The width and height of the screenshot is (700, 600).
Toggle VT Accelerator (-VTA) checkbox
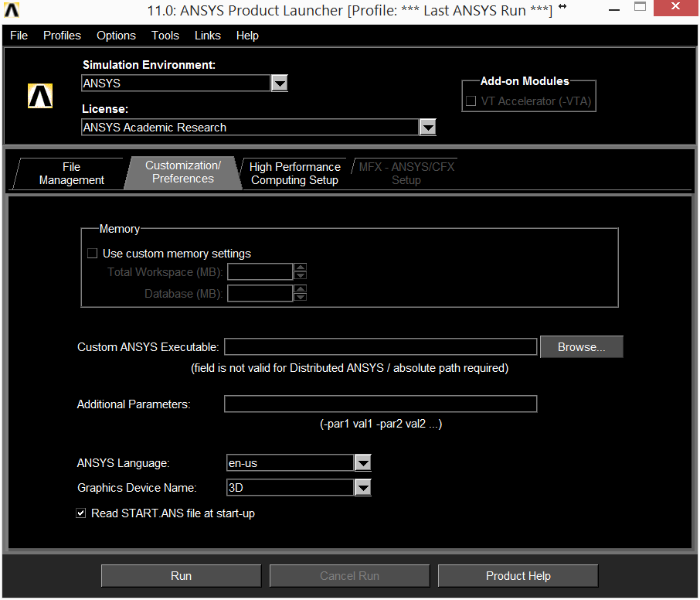click(x=471, y=101)
